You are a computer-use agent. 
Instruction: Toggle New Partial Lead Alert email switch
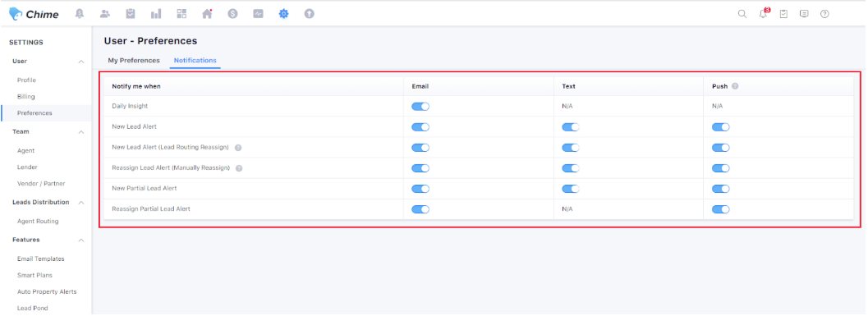click(420, 189)
